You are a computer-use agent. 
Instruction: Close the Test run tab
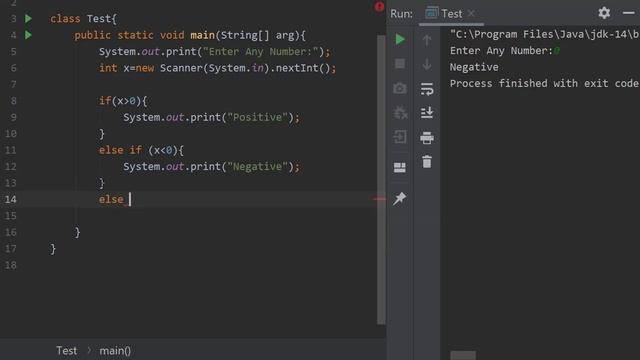[471, 13]
